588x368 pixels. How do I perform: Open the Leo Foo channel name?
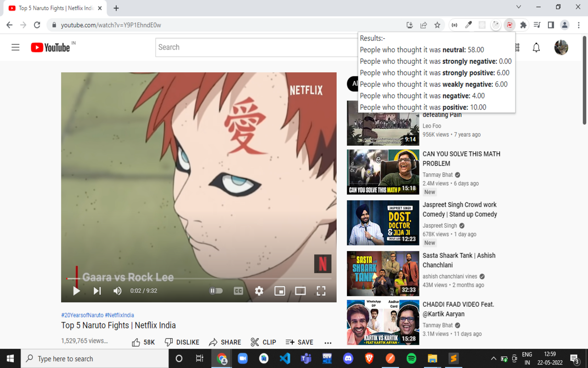coord(432,126)
